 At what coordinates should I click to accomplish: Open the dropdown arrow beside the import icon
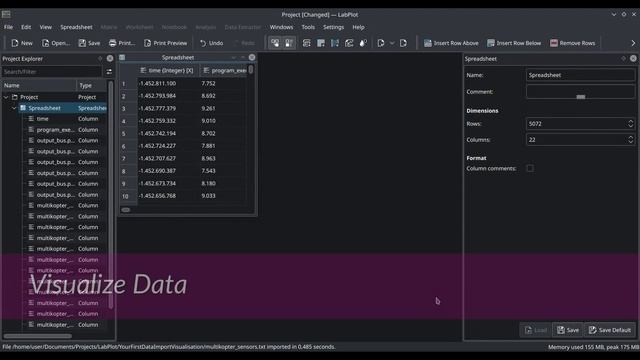[x=392, y=43]
